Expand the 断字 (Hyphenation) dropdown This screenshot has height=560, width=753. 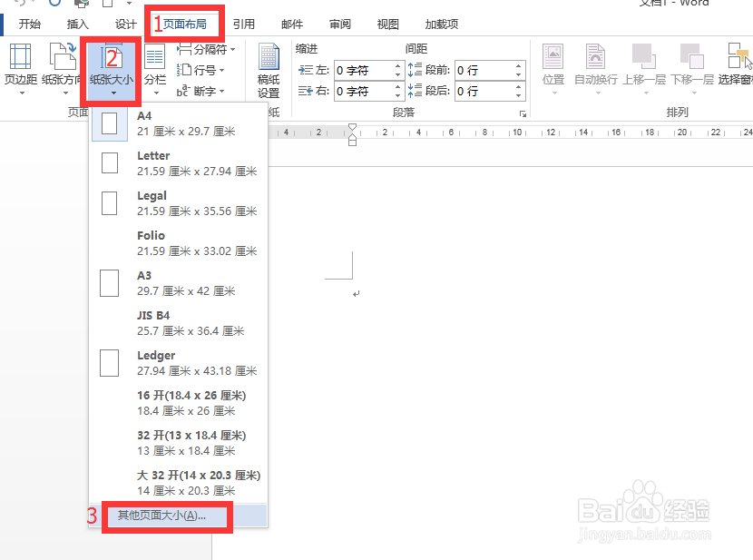203,90
